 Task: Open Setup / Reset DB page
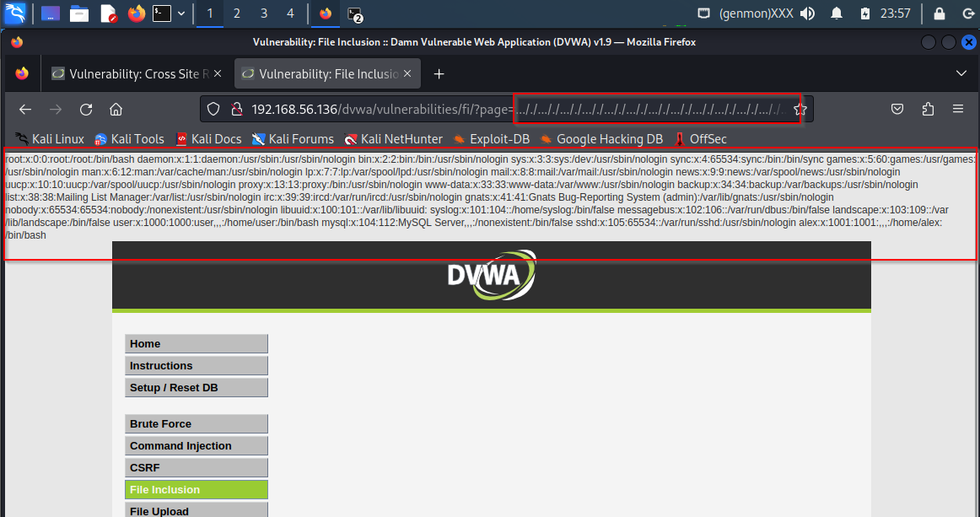tap(197, 388)
